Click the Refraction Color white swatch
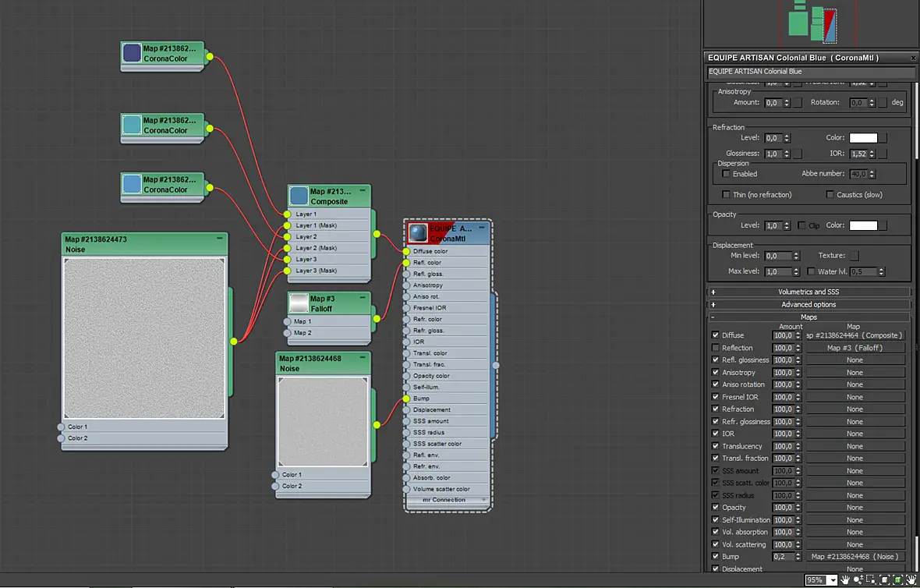 coord(863,138)
